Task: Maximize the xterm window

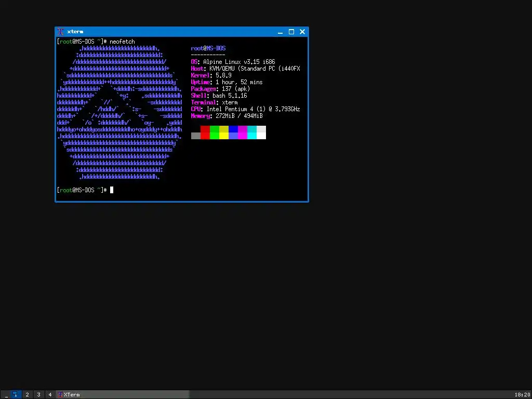Action: [x=291, y=32]
